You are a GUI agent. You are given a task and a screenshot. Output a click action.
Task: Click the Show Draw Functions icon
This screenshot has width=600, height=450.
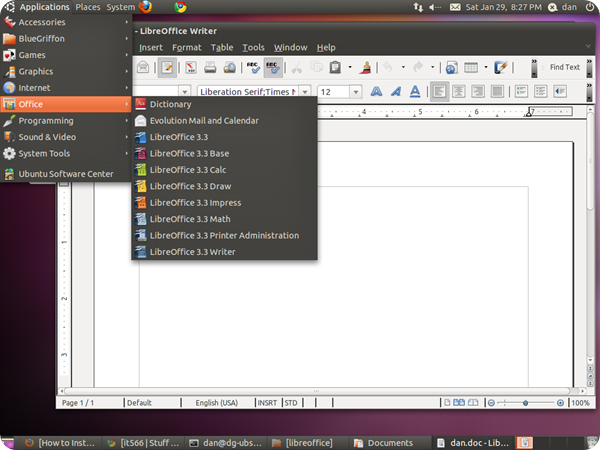click(501, 67)
